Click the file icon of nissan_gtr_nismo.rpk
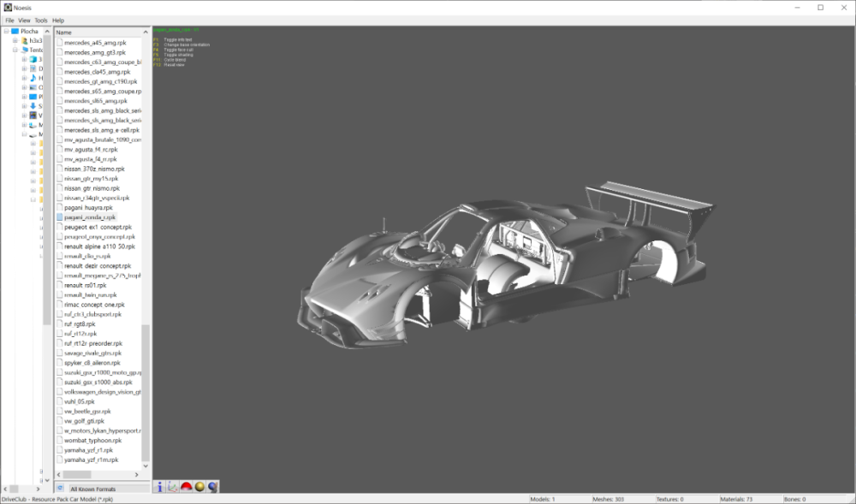This screenshot has height=504, width=856. pyautogui.click(x=60, y=188)
